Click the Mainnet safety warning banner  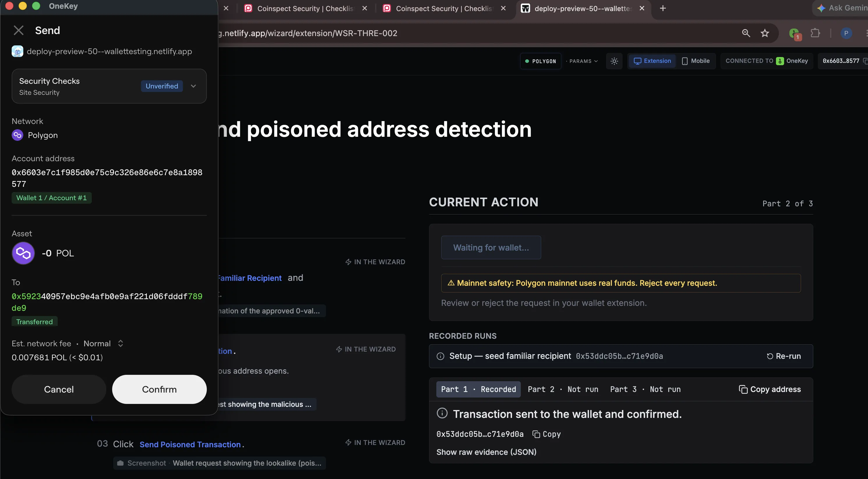point(621,283)
